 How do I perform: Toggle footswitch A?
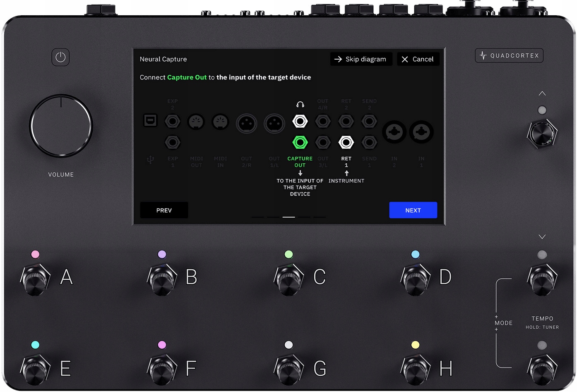(x=36, y=280)
